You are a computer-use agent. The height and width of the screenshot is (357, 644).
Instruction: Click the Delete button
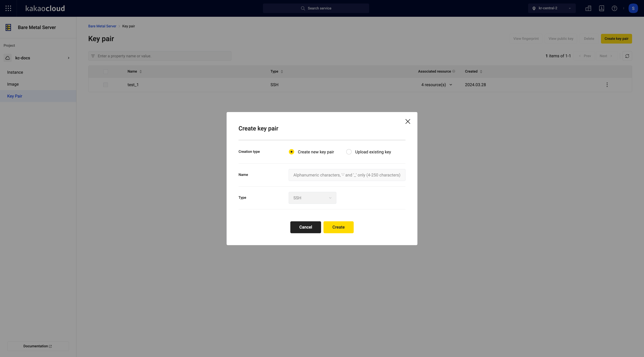click(x=589, y=39)
